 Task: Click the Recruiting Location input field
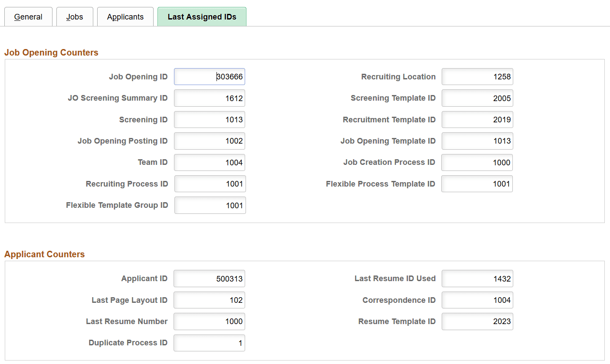coord(477,77)
